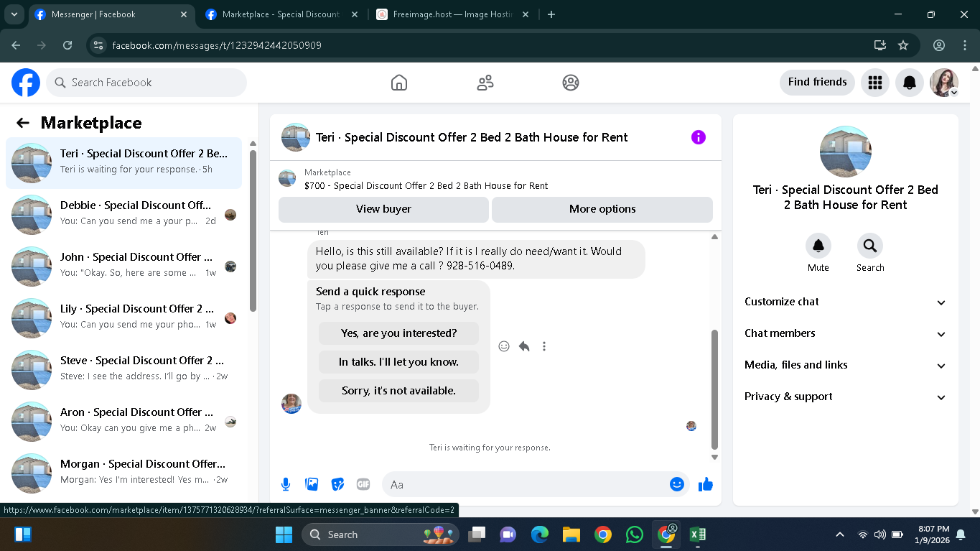Search in conversation magnifier icon
980x551 pixels.
coord(870,246)
